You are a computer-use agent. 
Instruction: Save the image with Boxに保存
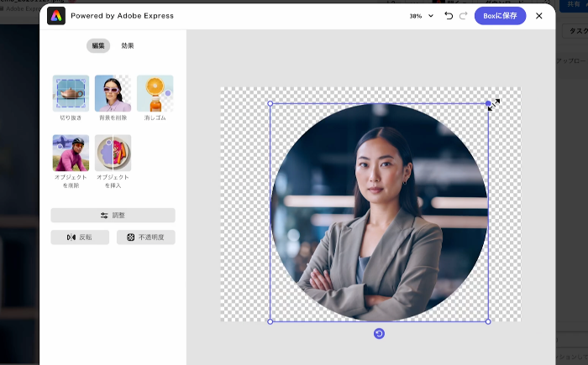(x=500, y=16)
